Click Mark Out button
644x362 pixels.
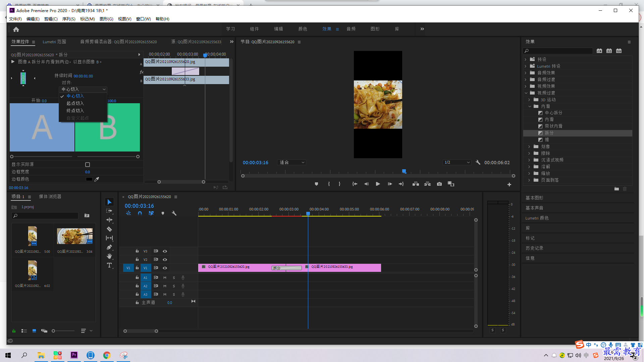pyautogui.click(x=339, y=184)
